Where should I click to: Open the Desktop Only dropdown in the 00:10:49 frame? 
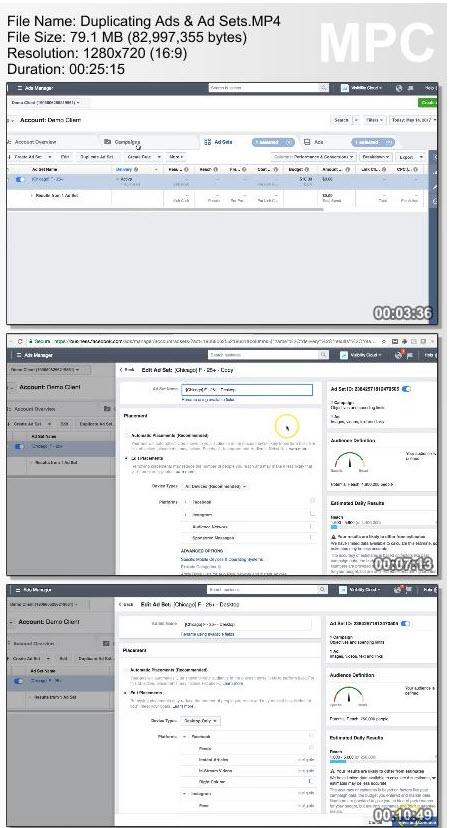point(200,721)
